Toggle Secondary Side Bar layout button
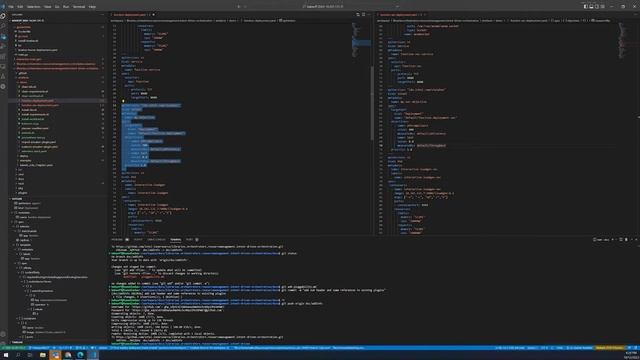The image size is (640, 360). pos(597,7)
